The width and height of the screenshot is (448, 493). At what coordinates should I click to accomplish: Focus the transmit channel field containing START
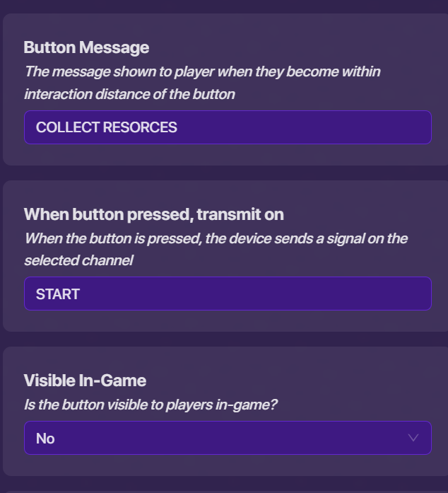[x=228, y=294]
